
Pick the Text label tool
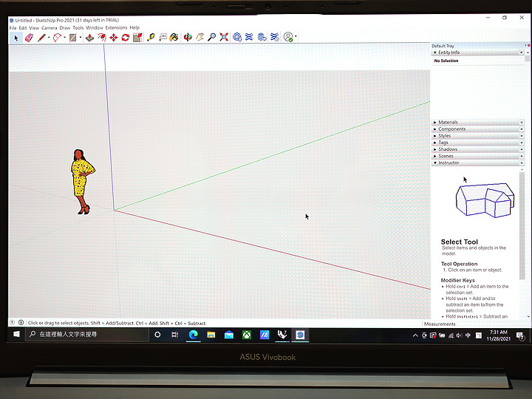tap(163, 37)
